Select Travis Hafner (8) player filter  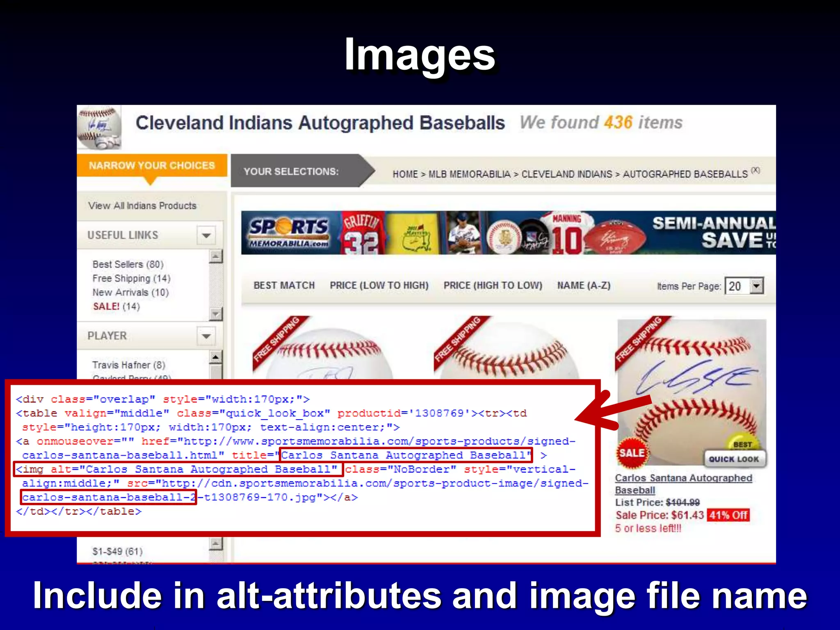tap(129, 365)
